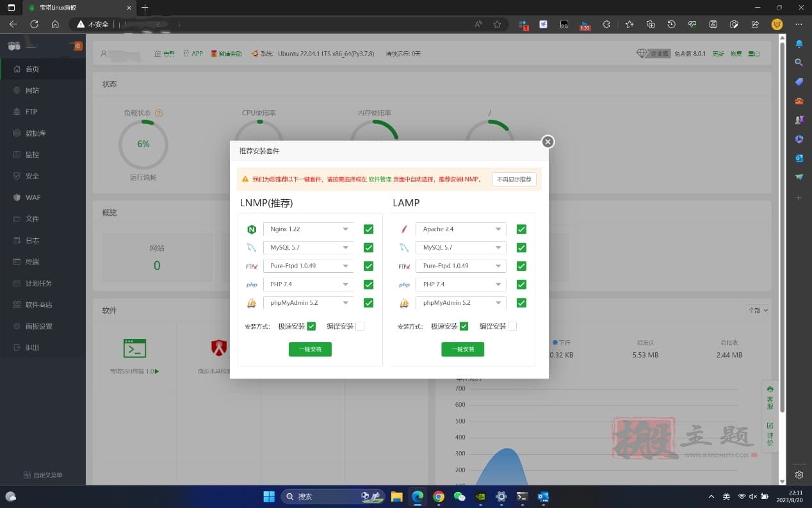Open Chrome from the taskbar
Image resolution: width=812 pixels, height=508 pixels.
click(x=439, y=496)
